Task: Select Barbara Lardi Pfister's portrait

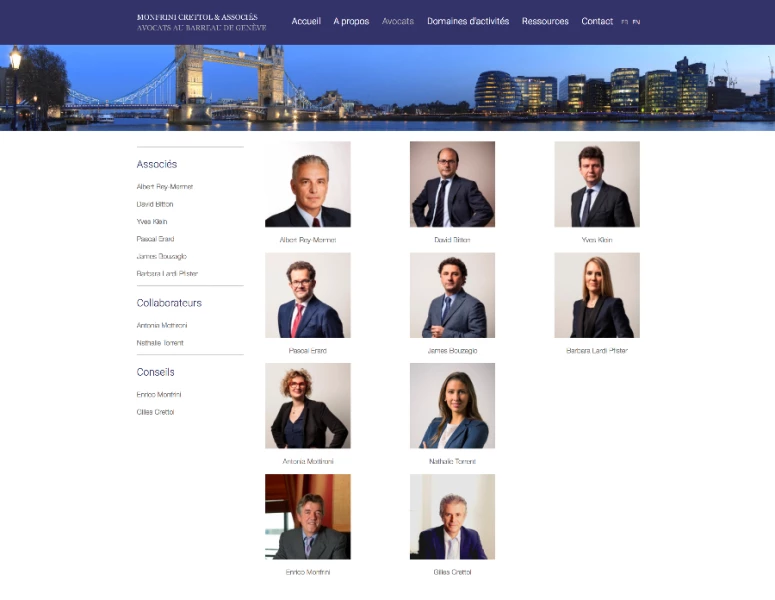Action: (597, 295)
